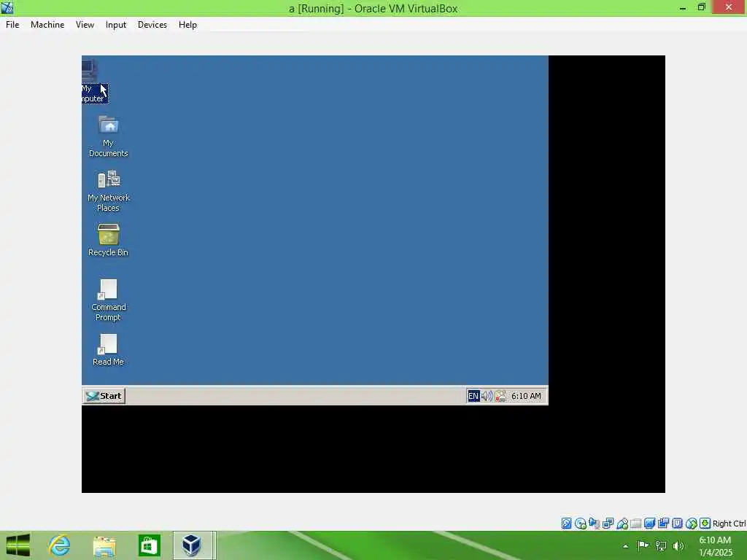The width and height of the screenshot is (747, 560).
Task: Click the VirtualBox display indicator icon
Action: coord(649,524)
